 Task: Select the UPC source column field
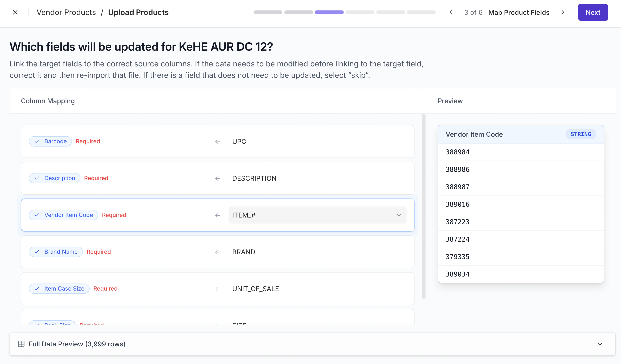(239, 141)
